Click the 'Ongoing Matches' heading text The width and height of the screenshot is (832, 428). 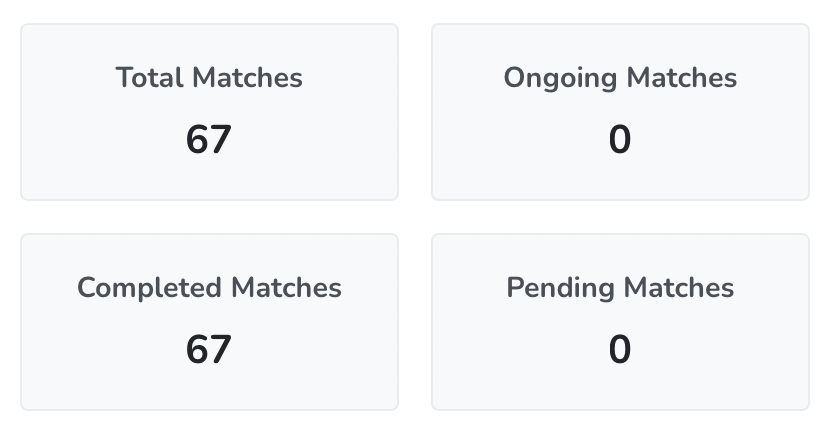[x=620, y=77]
